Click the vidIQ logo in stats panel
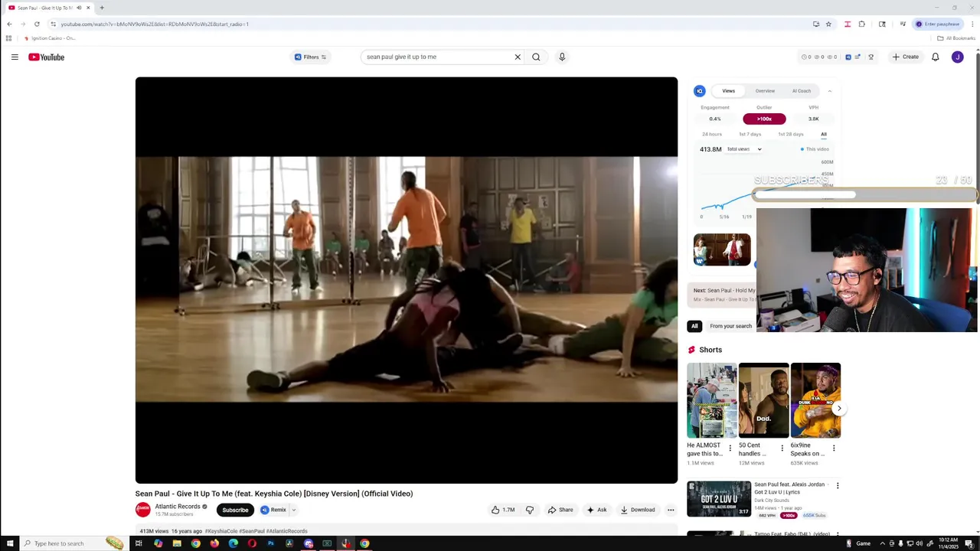This screenshot has height=551, width=980. tap(699, 91)
